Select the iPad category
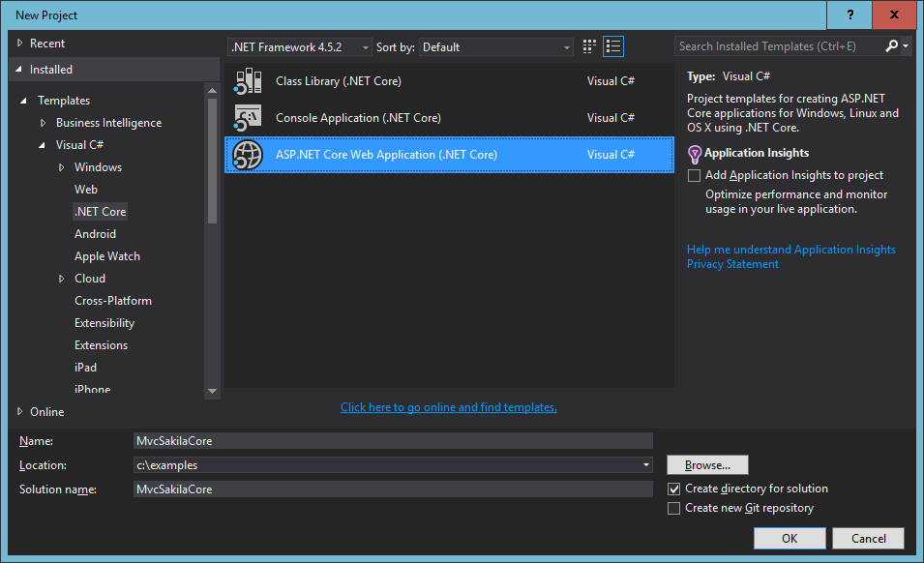This screenshot has width=924, height=563. pyautogui.click(x=85, y=368)
